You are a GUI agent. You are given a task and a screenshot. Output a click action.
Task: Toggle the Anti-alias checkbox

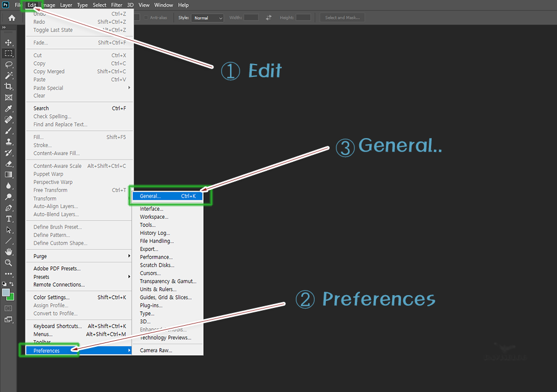[146, 17]
